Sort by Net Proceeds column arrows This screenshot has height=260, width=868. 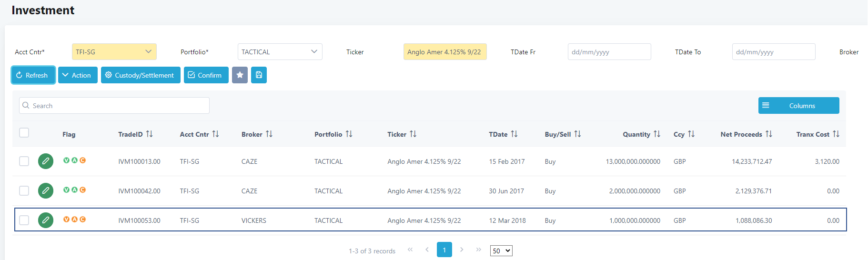[769, 134]
